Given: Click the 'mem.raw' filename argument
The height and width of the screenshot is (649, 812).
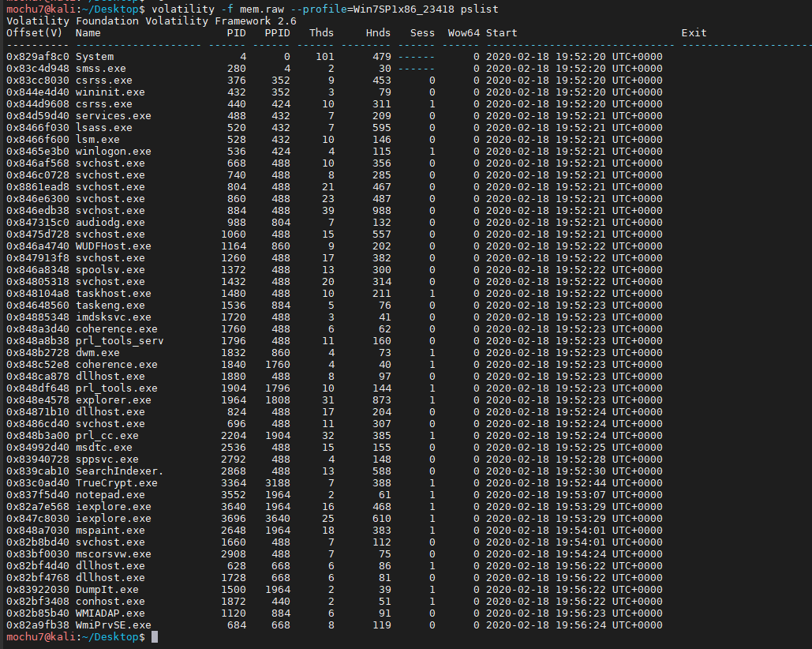Looking at the screenshot, I should coord(261,9).
